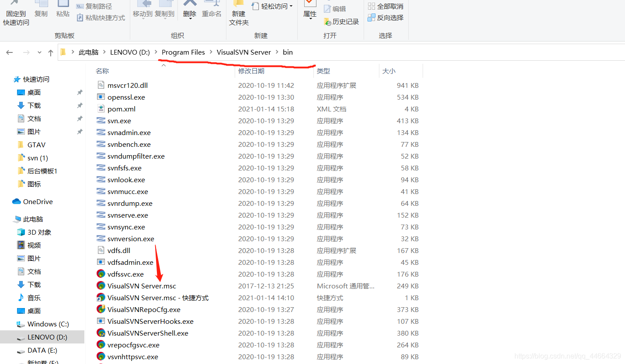Expand the chevron after LENOVO (D:) in path
625x364 pixels.
[x=156, y=52]
